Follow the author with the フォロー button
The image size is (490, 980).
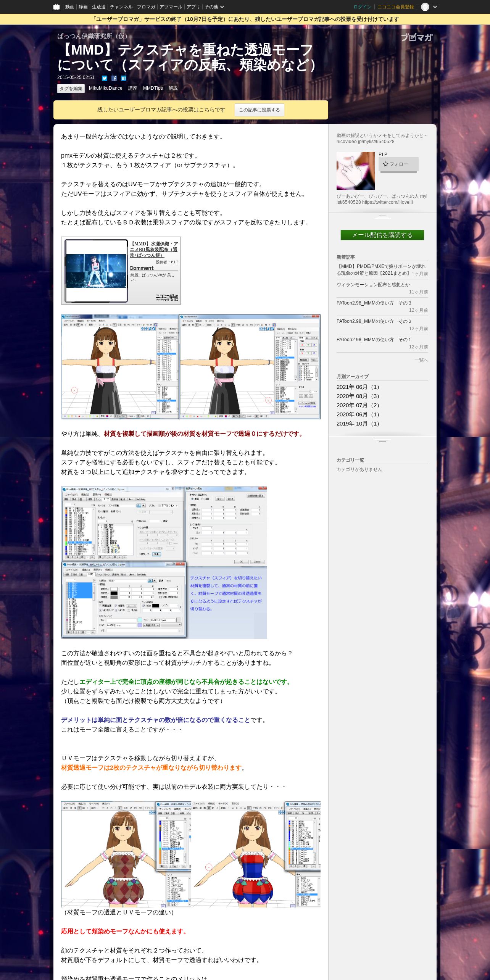[398, 164]
